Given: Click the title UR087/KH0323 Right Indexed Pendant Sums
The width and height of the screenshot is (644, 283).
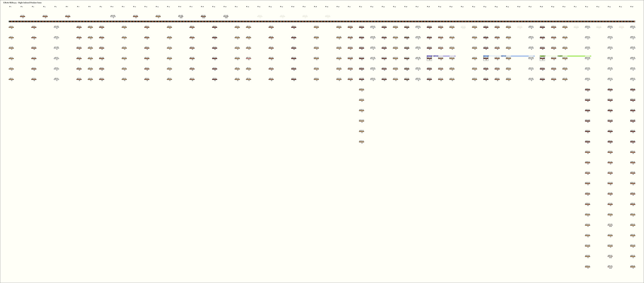Looking at the screenshot, I should pyautogui.click(x=22, y=2).
